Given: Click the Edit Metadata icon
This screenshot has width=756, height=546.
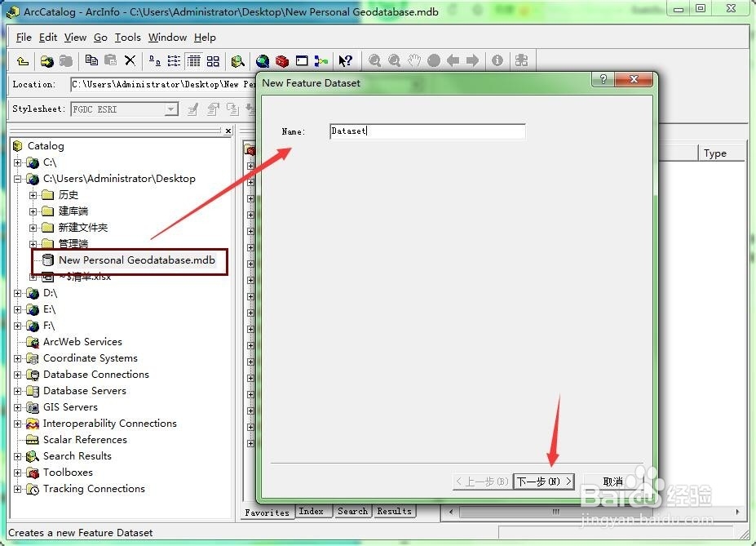Looking at the screenshot, I should (x=194, y=109).
